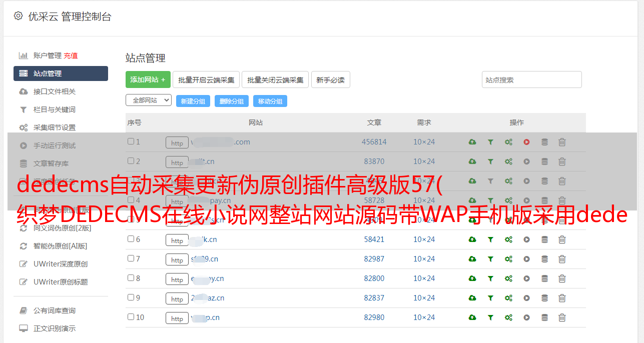
Task: Click the 10×24 demand link in row 8
Action: [424, 278]
